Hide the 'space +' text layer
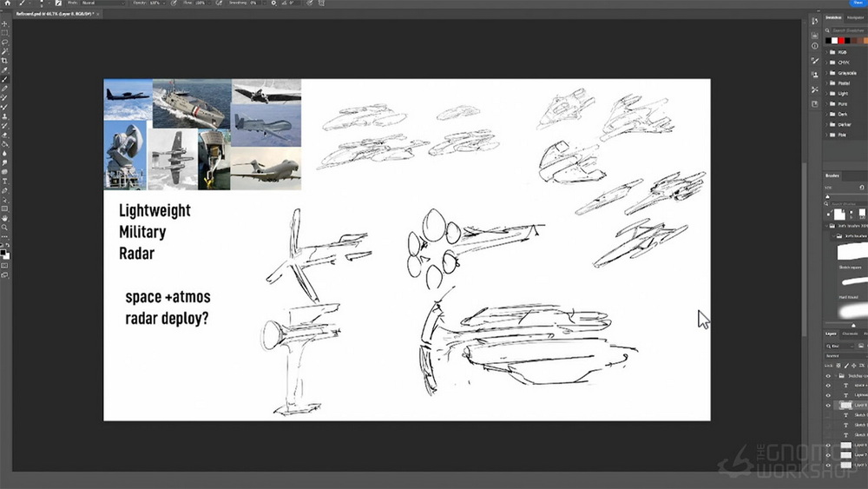868x489 pixels. 828,386
